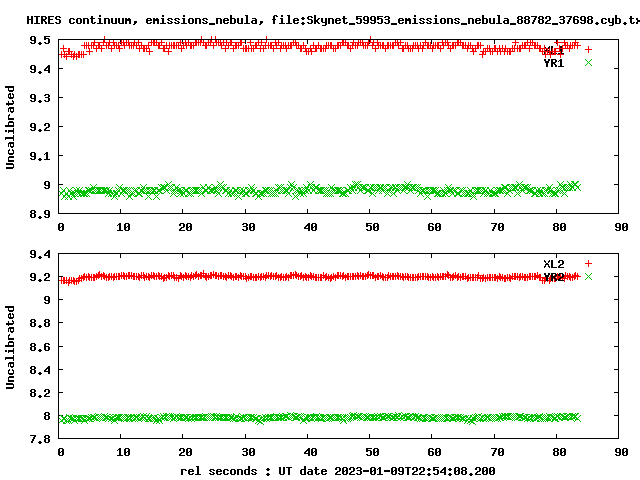Screen dimensions: 640x480
Task: Click the rel seconds UT date label
Action: point(338,471)
